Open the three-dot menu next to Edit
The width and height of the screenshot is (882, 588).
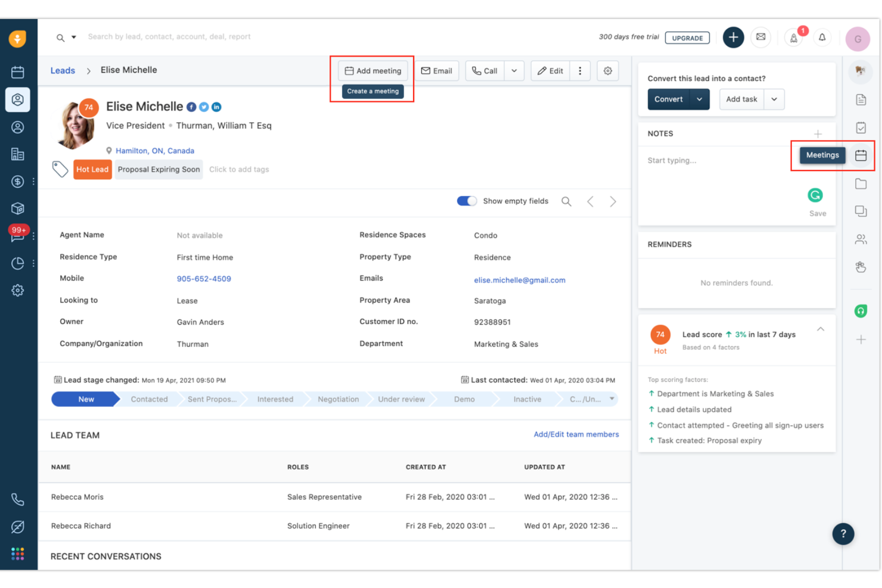click(580, 70)
